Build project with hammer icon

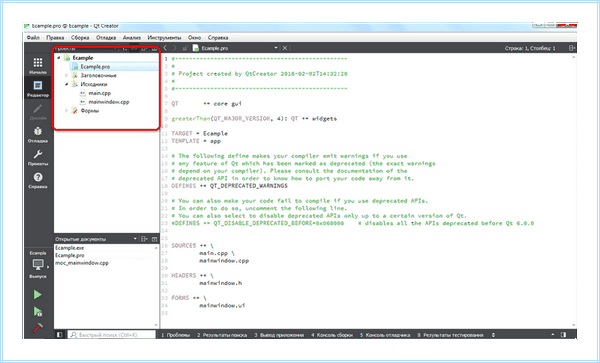coord(38,328)
